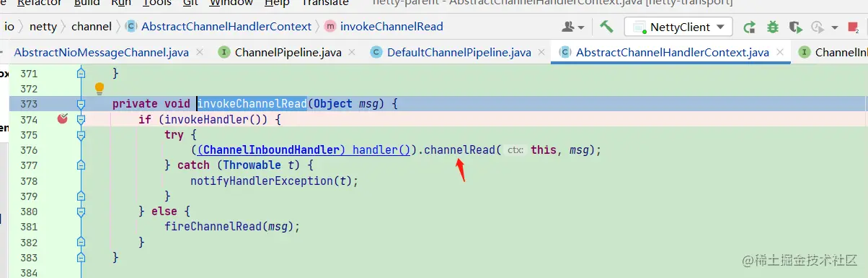The width and height of the screenshot is (868, 278).
Task: Click the Profiler run icon
Action: point(817,27)
